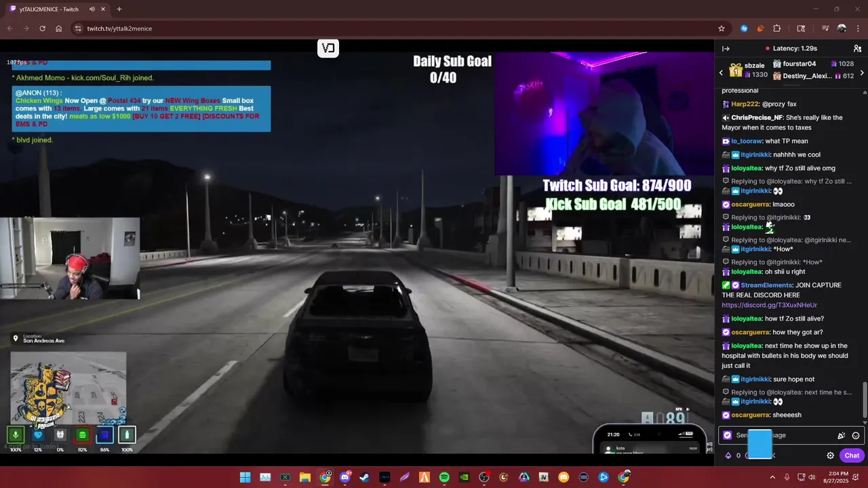Click username Harp222 in chat
Viewport: 868px width, 488px height.
[x=745, y=104]
